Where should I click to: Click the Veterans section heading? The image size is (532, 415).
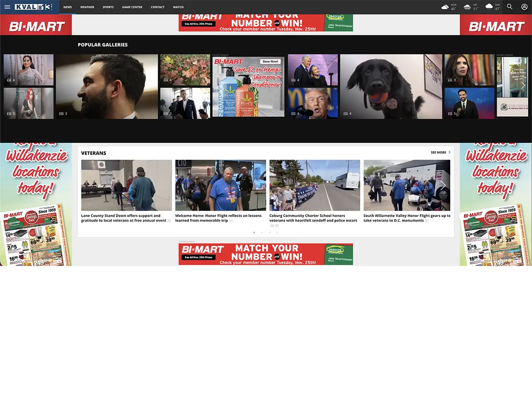coord(94,153)
